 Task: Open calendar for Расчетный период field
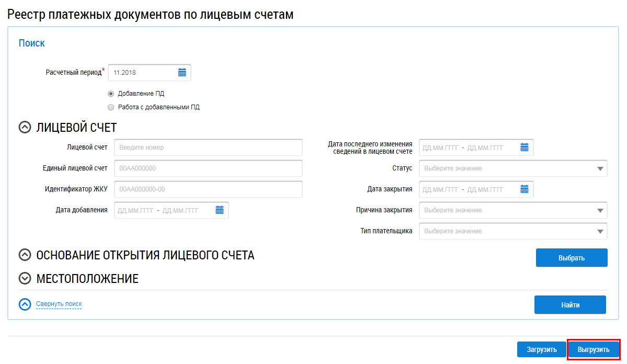(182, 73)
